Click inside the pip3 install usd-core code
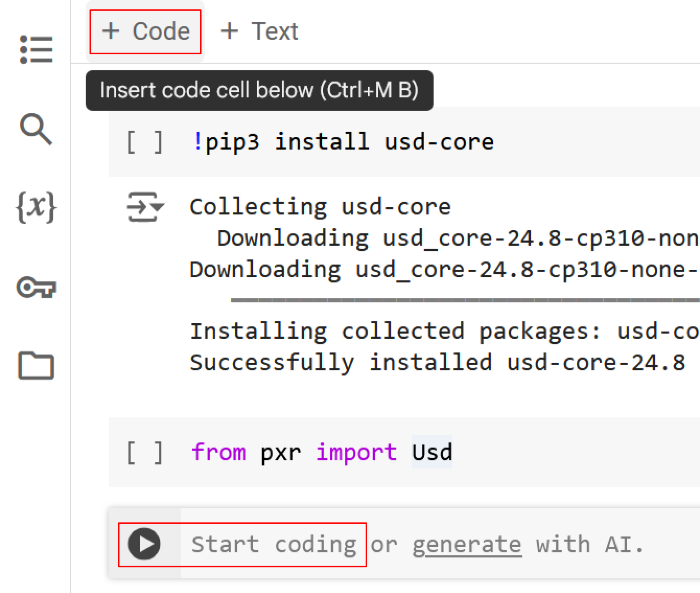Screen dimensions: 700x593 click(343, 142)
